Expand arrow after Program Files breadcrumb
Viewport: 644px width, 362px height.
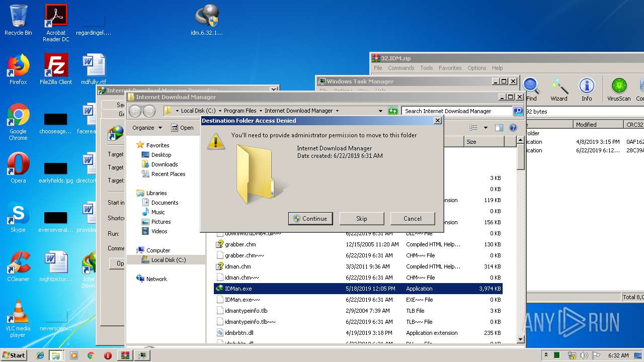pyautogui.click(x=262, y=111)
